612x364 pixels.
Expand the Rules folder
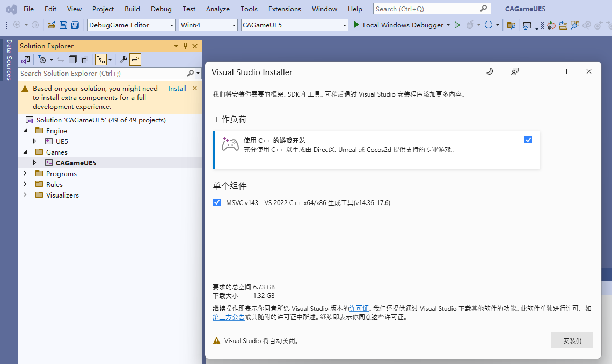pyautogui.click(x=25, y=184)
